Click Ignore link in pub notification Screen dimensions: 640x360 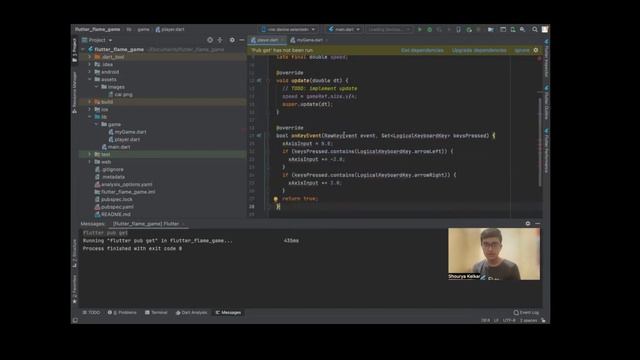(x=522, y=50)
